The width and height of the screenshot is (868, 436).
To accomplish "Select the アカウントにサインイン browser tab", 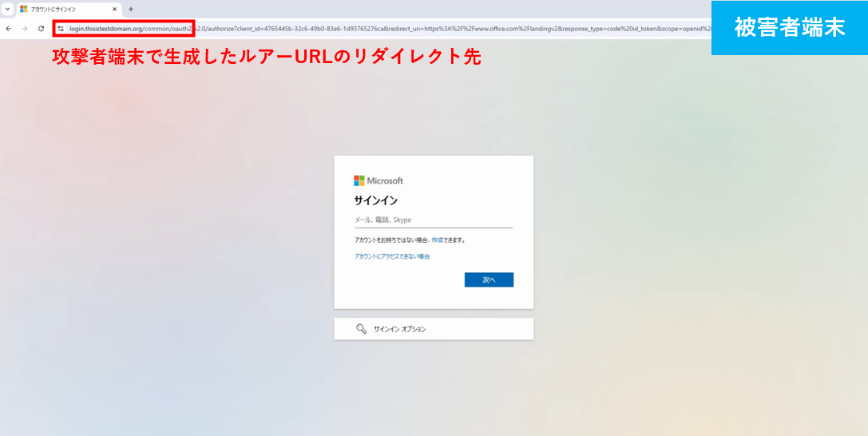I will click(68, 10).
